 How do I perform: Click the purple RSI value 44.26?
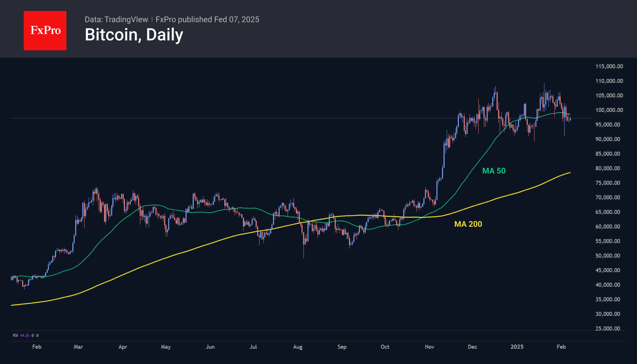pyautogui.click(x=25, y=335)
